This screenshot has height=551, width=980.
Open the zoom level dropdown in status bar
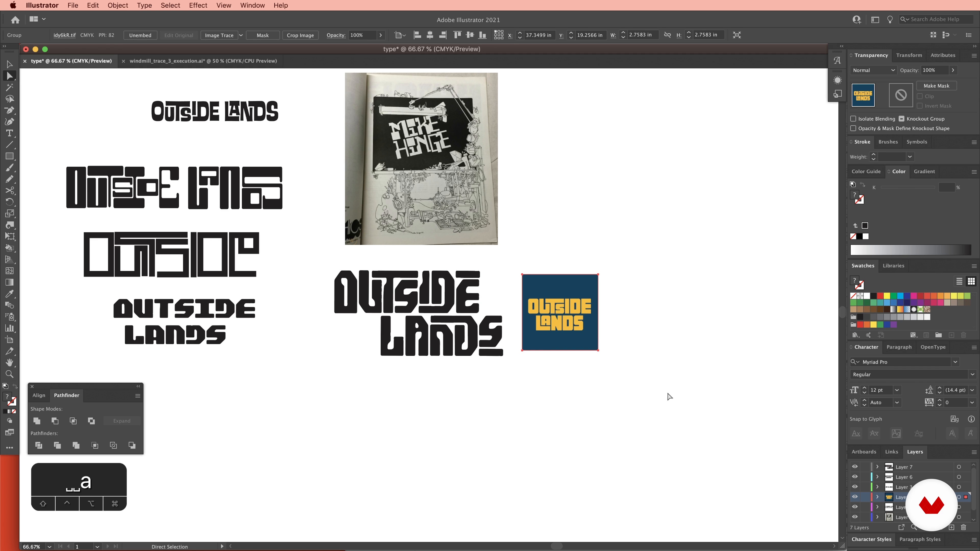50,547
